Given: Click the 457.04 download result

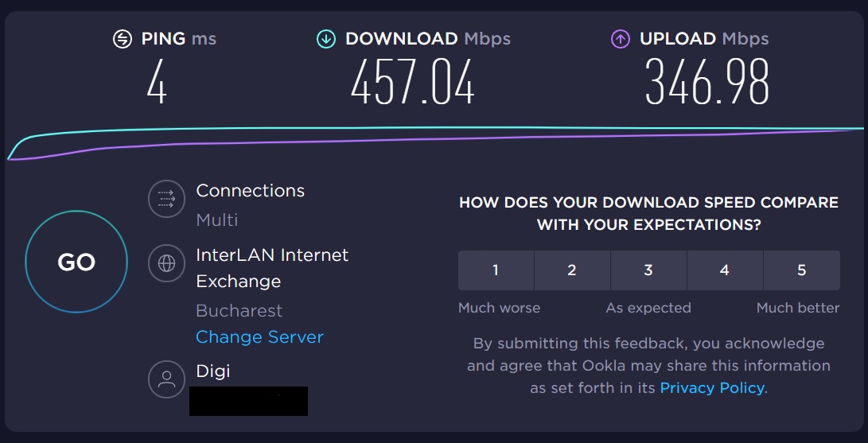Looking at the screenshot, I should (413, 83).
